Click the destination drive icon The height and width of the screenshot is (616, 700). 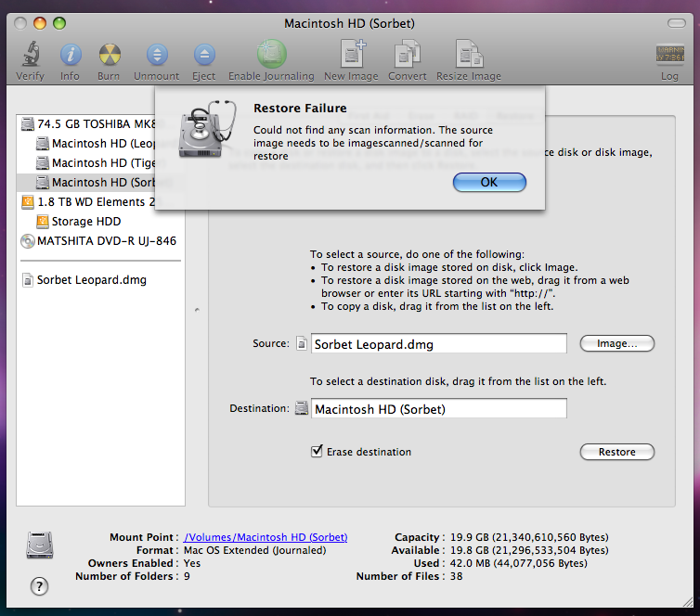coord(302,407)
